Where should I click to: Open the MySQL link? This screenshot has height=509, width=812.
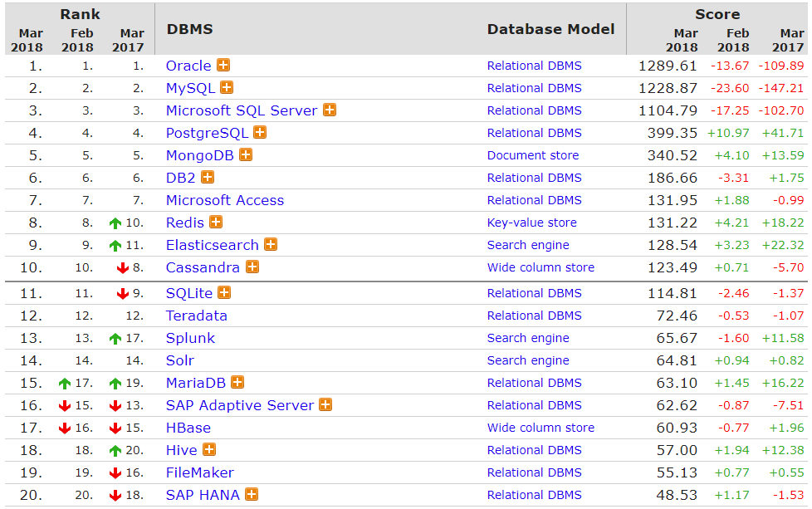point(191,89)
